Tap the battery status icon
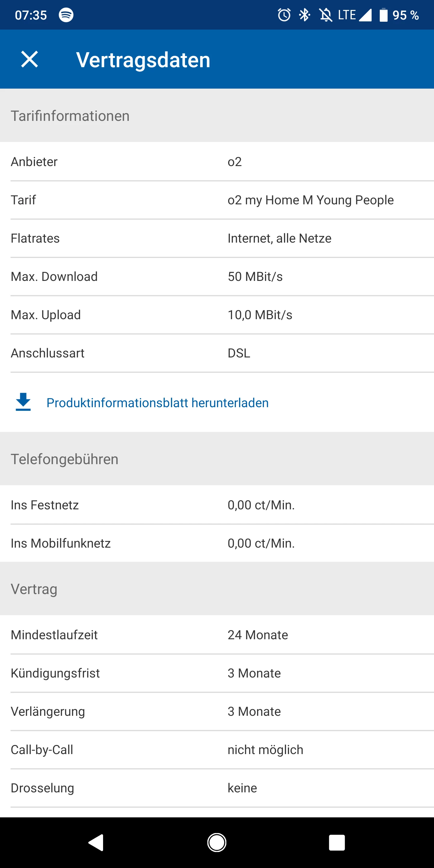Screen dimensions: 434x868 (x=383, y=15)
